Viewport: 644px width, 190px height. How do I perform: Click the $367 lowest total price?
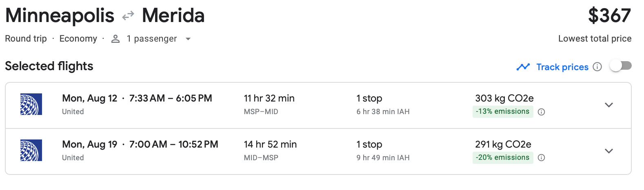[609, 16]
